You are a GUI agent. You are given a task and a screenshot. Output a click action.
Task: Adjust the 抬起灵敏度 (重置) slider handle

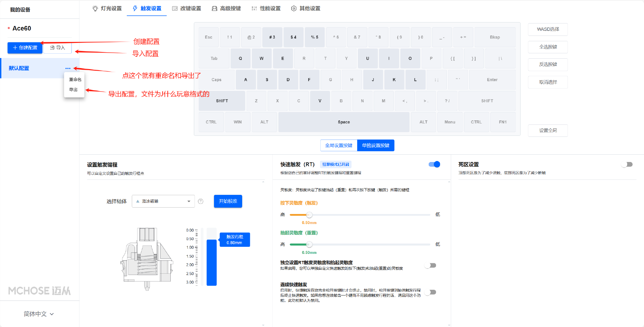pos(309,244)
